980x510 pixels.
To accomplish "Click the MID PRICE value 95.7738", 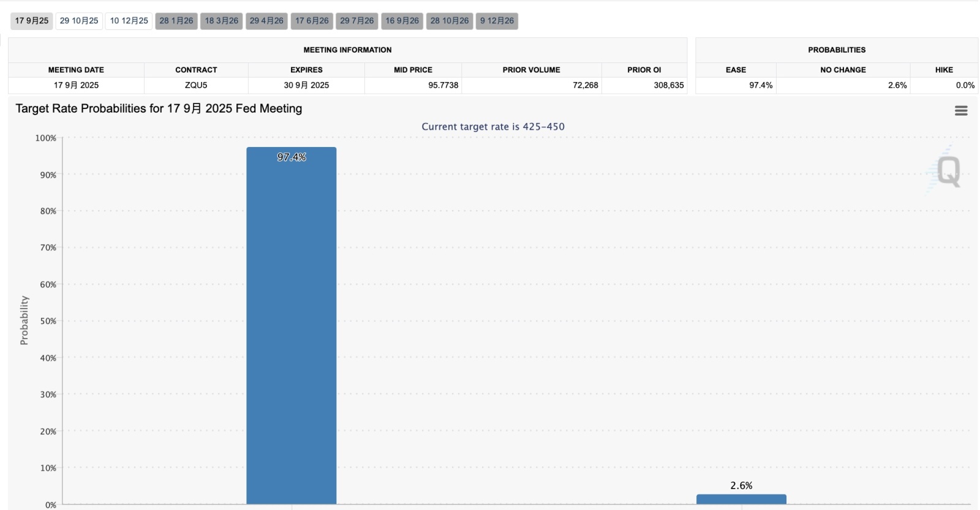I will tap(443, 85).
